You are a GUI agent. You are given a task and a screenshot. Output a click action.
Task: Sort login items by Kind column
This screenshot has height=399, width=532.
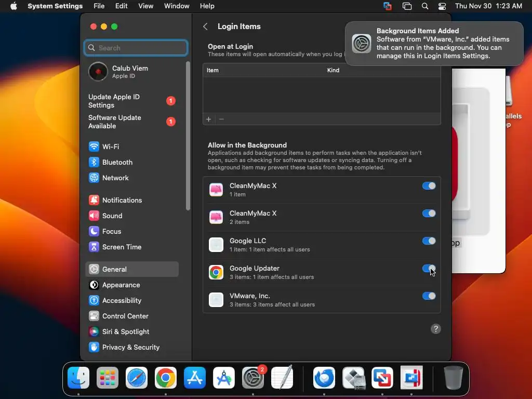point(333,70)
